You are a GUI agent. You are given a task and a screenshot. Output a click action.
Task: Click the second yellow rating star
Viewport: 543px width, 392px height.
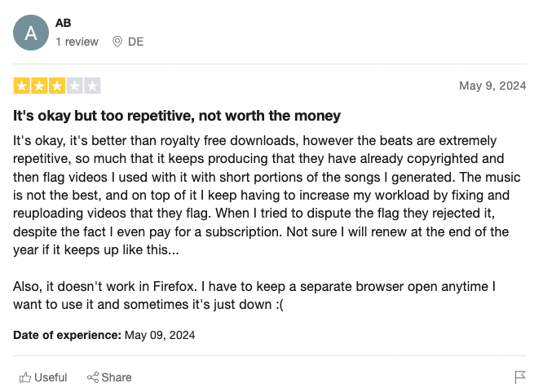[x=39, y=86]
